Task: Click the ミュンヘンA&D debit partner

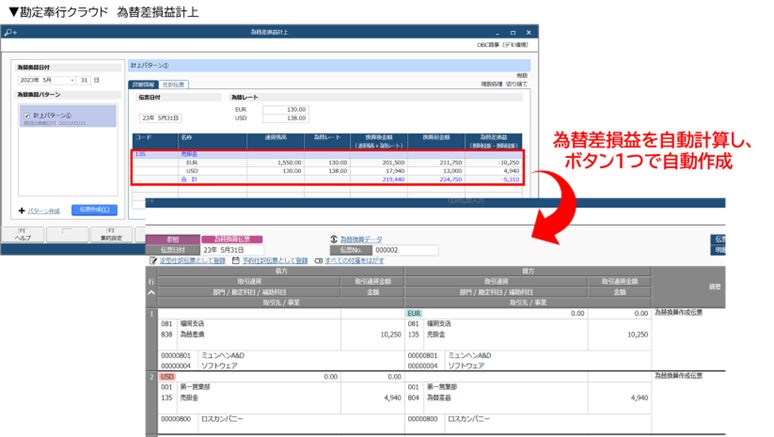Action: (223, 356)
